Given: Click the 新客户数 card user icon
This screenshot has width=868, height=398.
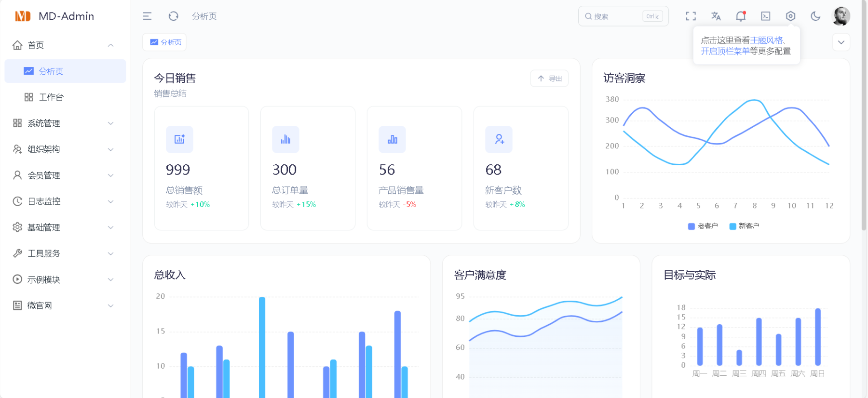Looking at the screenshot, I should [x=499, y=139].
